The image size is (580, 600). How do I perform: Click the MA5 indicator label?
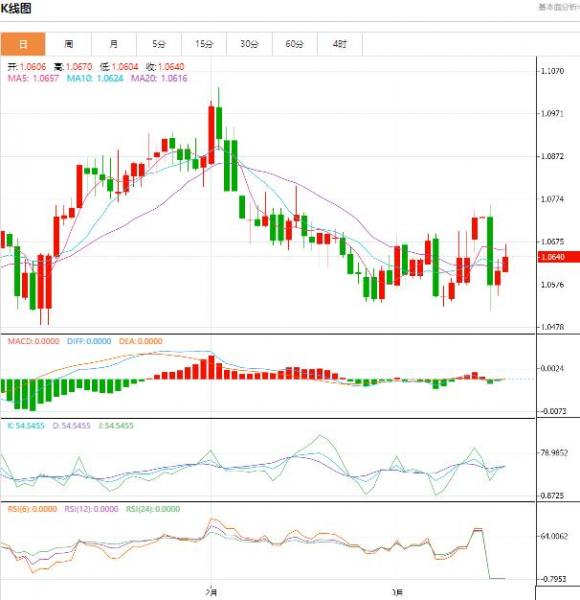tap(33, 78)
